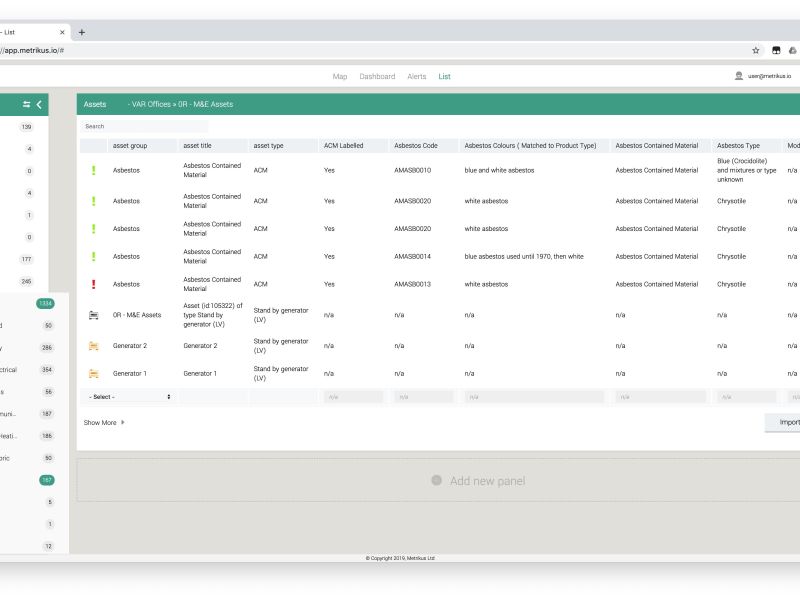Click 'Asset (id:105322)' title cell
Screen dimensions: 800x600
(213, 315)
